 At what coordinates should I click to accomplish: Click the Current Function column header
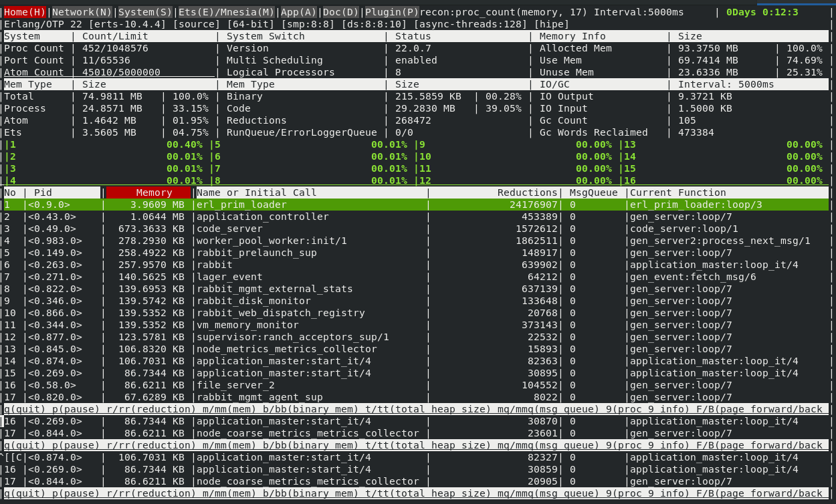coord(678,193)
